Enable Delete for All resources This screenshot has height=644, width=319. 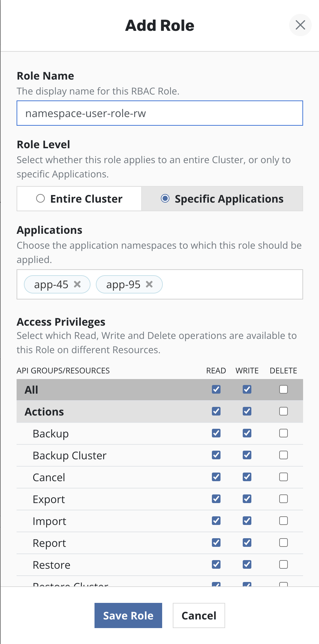(x=283, y=389)
